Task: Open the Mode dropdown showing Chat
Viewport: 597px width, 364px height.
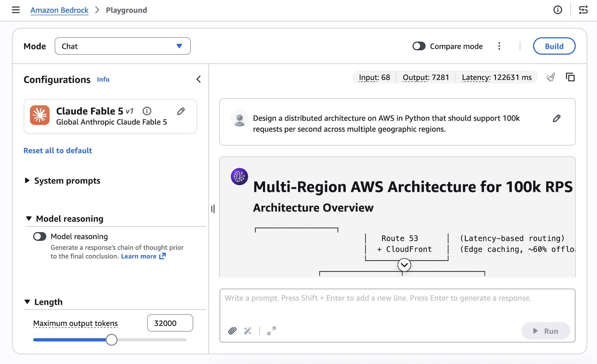Action: (123, 46)
